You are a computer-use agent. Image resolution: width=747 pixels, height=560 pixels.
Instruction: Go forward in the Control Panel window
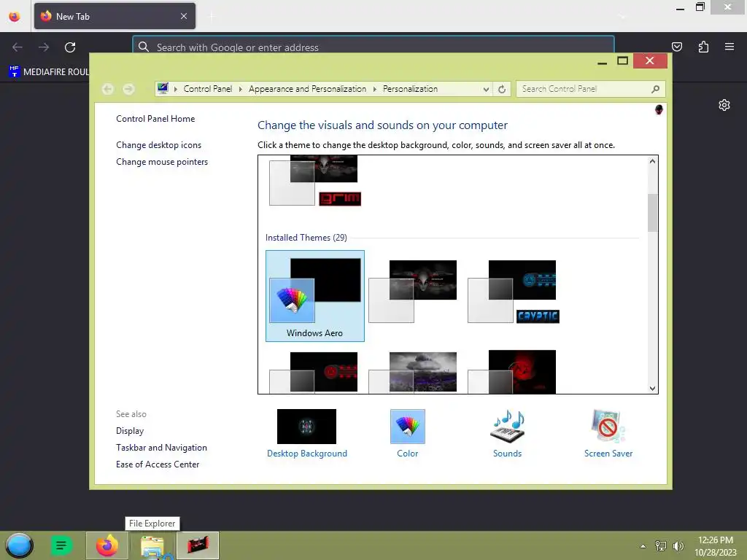click(x=128, y=89)
